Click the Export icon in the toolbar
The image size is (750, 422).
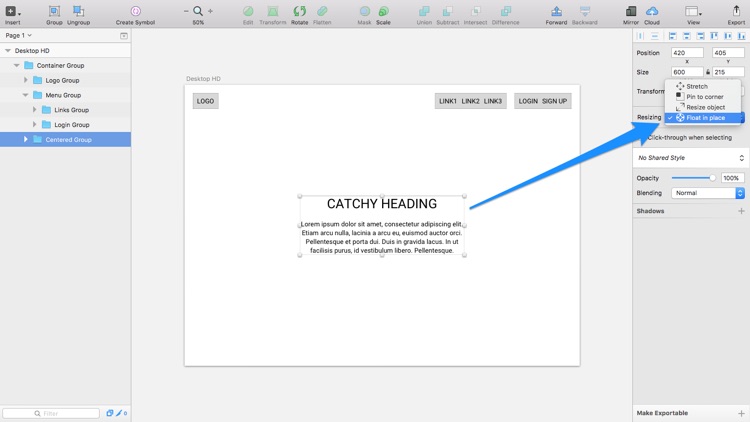pyautogui.click(x=736, y=11)
